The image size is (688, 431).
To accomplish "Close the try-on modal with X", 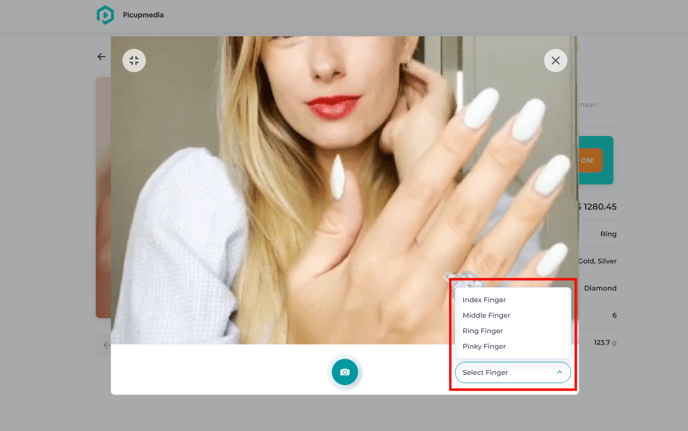I will tap(555, 61).
